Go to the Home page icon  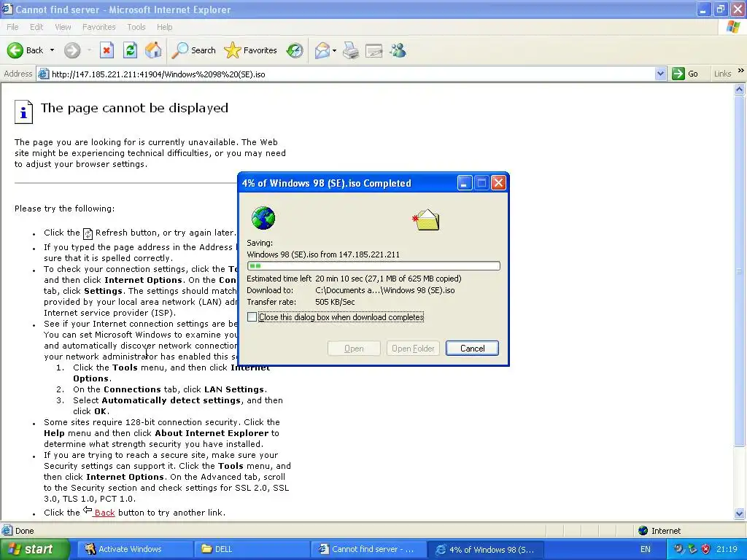(153, 50)
